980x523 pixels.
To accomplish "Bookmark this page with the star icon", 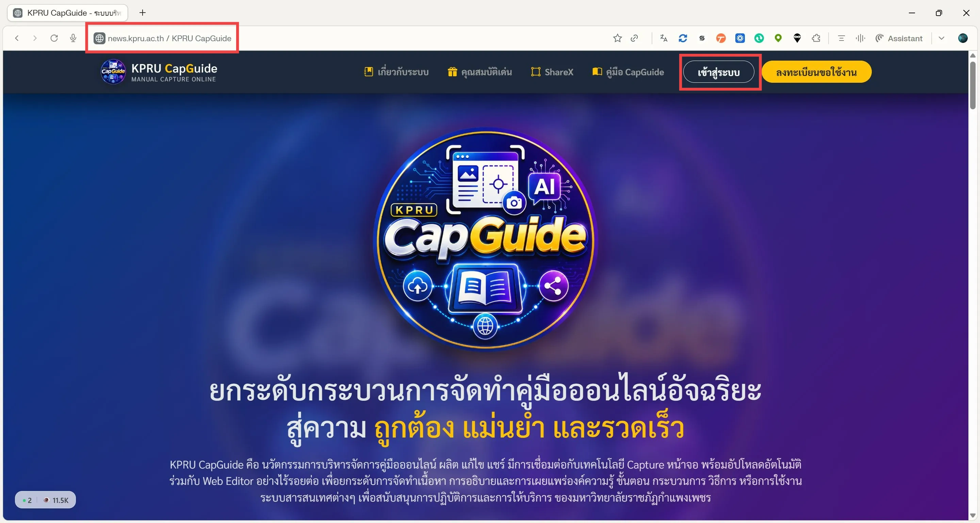I will coord(618,38).
